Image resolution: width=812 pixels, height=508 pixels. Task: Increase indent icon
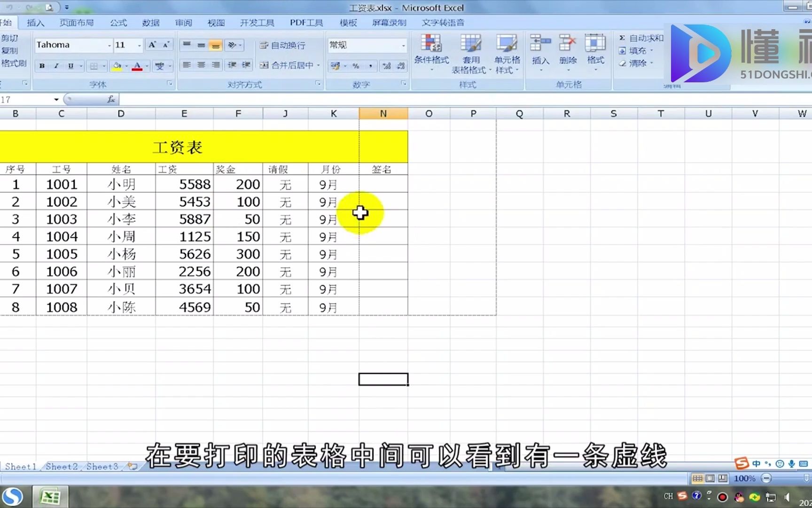246,65
